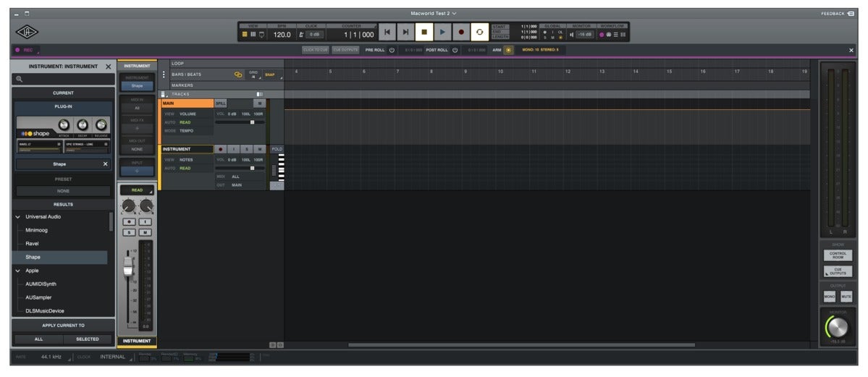This screenshot has height=377, width=868.
Task: Click the channel strip volume fader
Action: pyautogui.click(x=128, y=266)
